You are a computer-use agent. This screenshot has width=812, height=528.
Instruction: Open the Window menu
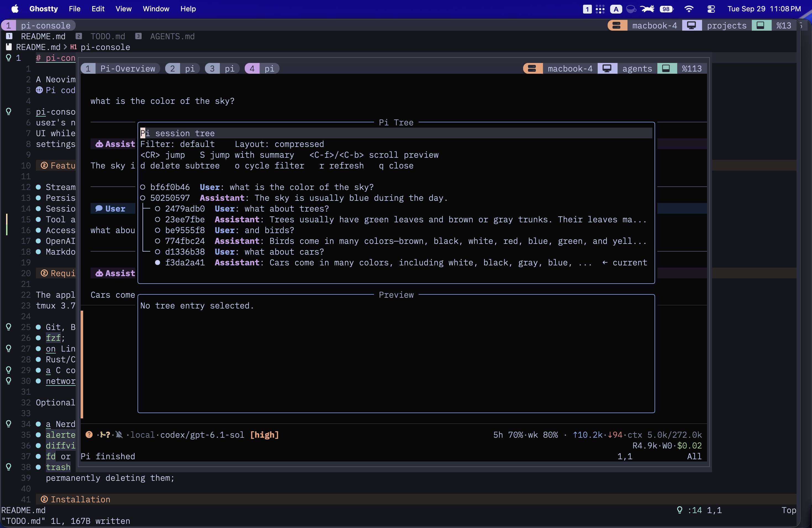(156, 9)
